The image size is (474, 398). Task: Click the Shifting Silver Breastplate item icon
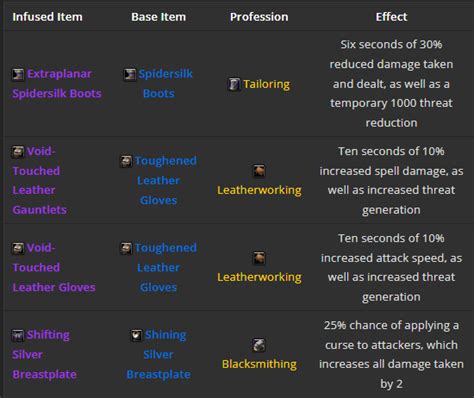(18, 335)
